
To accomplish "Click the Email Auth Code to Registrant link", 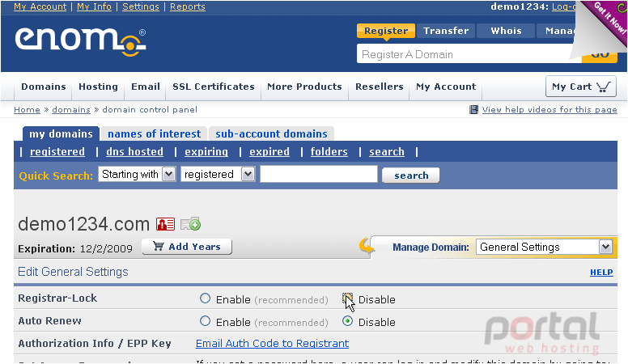I will pyautogui.click(x=273, y=344).
